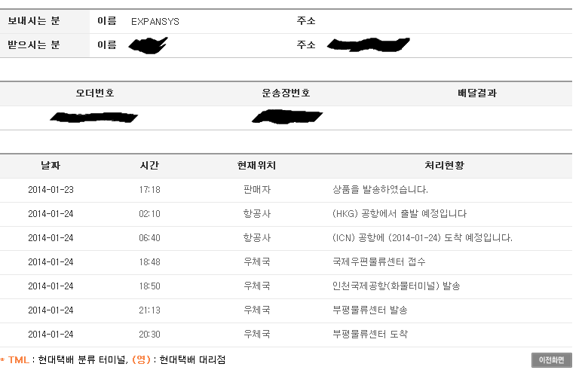
Task: Click the 오더번호 header cell
Action: [x=95, y=93]
